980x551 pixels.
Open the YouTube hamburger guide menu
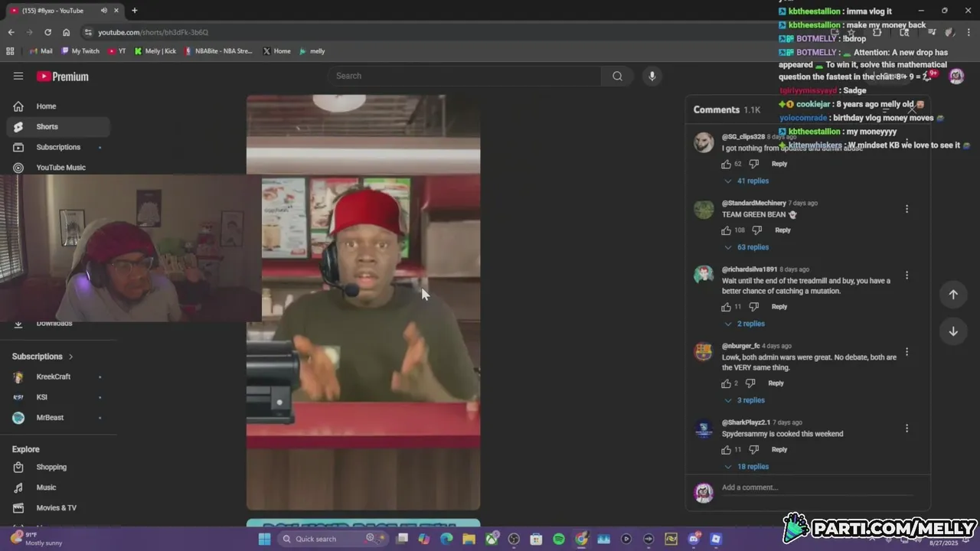tap(18, 76)
